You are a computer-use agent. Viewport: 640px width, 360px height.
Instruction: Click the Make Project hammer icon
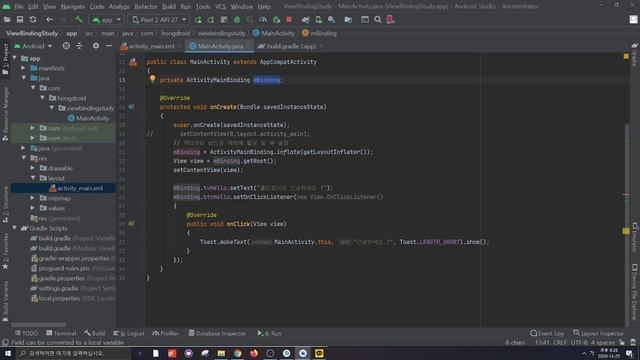(79, 20)
